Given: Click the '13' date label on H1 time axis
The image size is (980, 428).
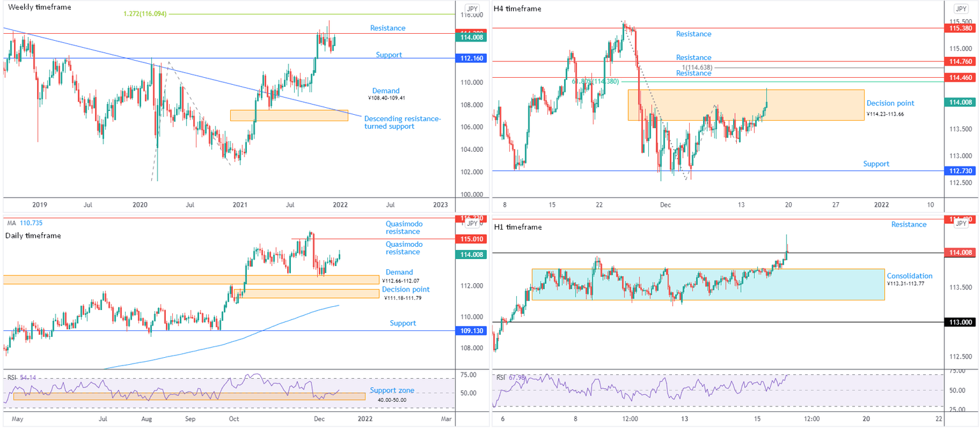Looking at the screenshot, I should pyautogui.click(x=684, y=419).
